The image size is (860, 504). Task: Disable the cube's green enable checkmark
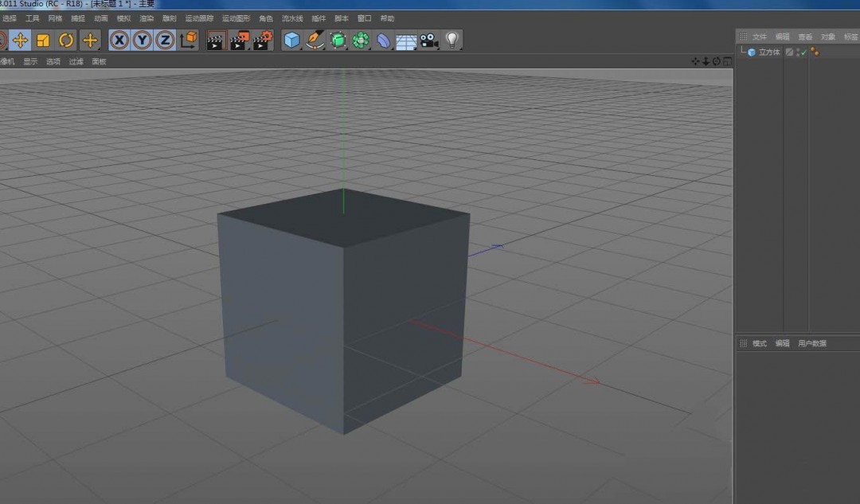[803, 52]
